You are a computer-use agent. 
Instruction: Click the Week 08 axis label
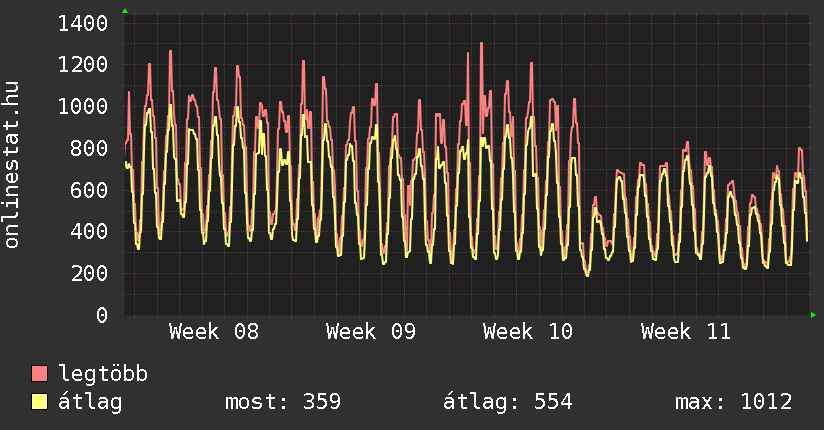pos(214,332)
